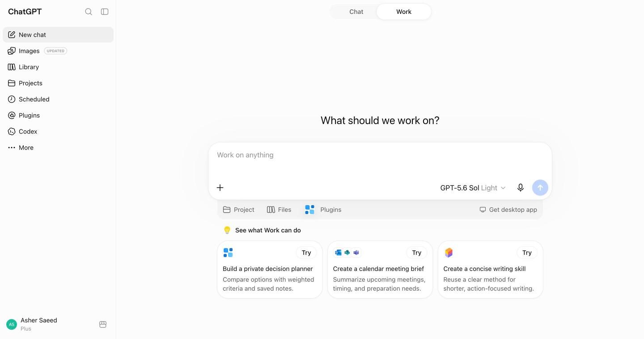Click the ChatGPT logo text

pyautogui.click(x=25, y=12)
